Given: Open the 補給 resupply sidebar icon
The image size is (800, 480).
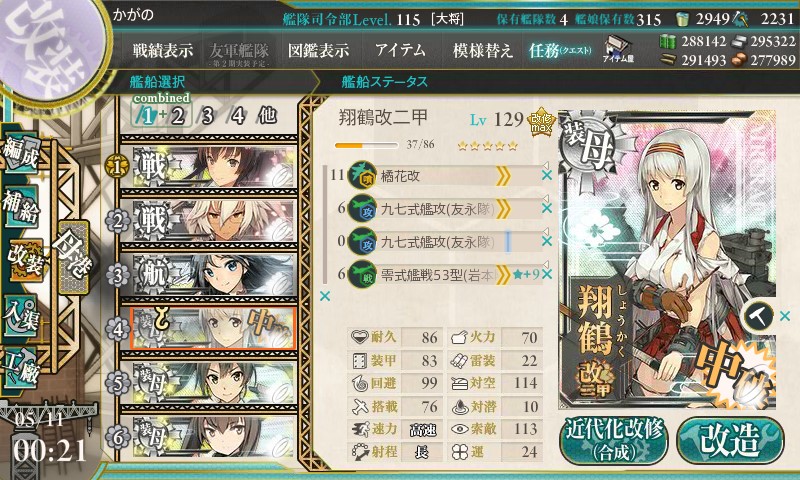Looking at the screenshot, I should (x=21, y=207).
